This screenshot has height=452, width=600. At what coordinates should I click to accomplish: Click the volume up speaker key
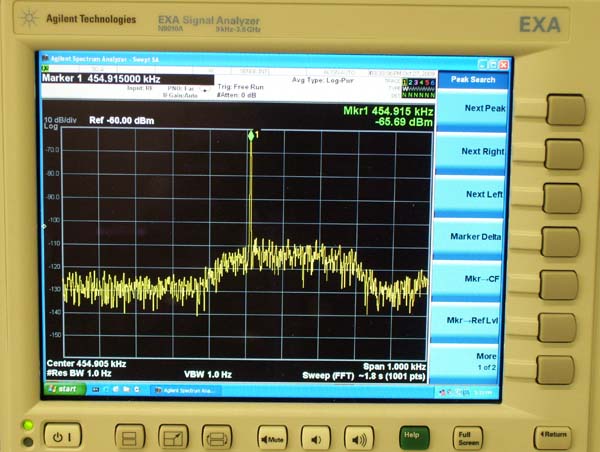pyautogui.click(x=359, y=438)
